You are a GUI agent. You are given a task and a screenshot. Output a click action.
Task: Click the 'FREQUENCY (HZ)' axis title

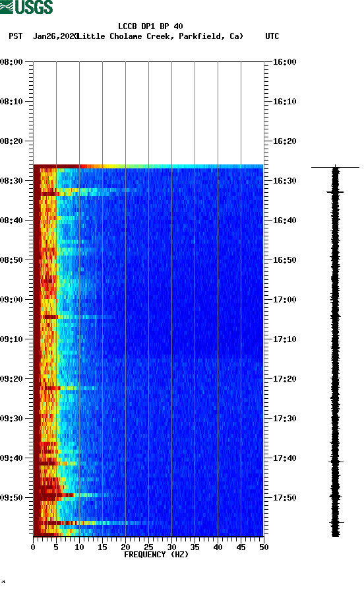pyautogui.click(x=156, y=555)
